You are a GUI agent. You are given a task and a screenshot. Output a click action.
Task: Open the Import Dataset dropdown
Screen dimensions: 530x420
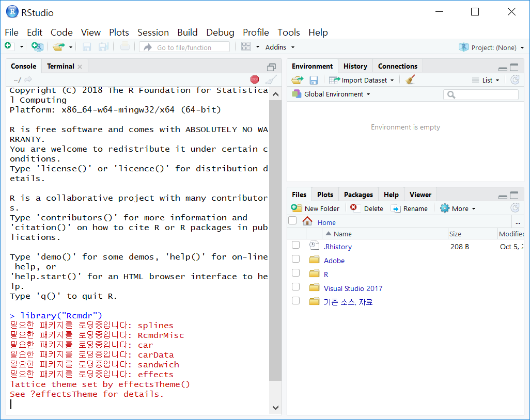[361, 80]
